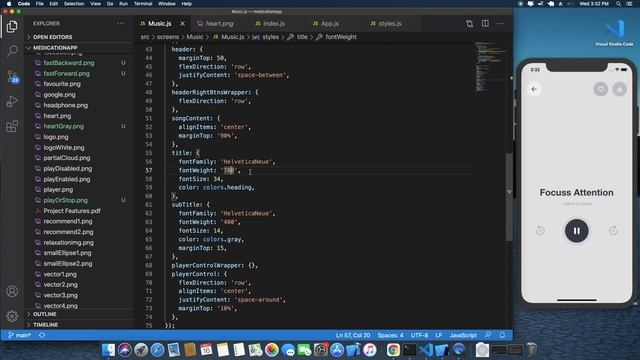Switch to the heart.png tab
This screenshot has height=360, width=640.
219,24
